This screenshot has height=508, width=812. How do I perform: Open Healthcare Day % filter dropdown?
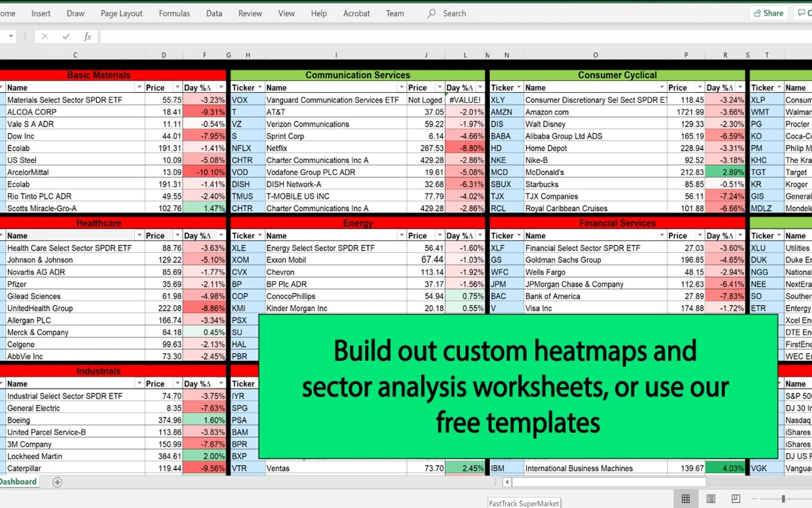point(221,235)
